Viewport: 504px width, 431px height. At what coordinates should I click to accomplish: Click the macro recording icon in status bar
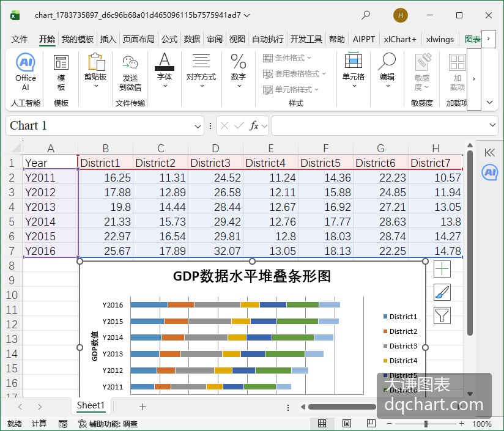coord(63,424)
